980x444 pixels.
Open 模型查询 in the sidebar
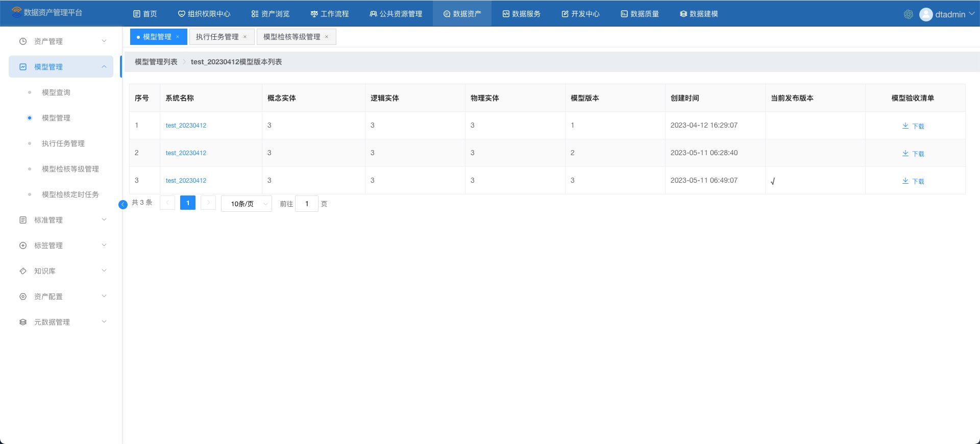(56, 92)
